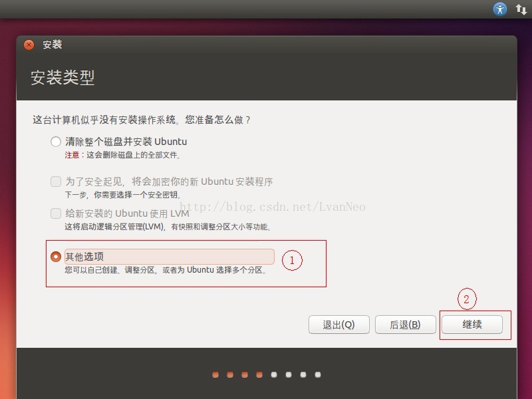Click the 安装类型 heading text
This screenshot has height=399, width=532.
tap(63, 77)
